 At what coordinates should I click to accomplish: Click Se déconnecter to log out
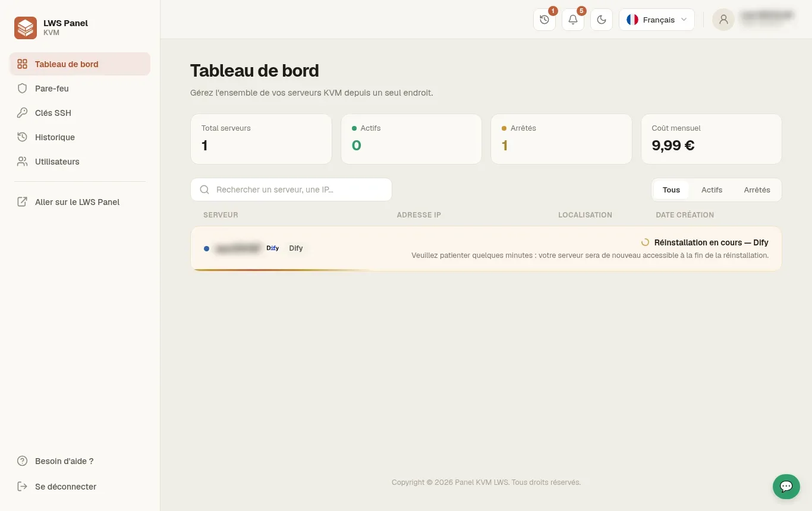pos(80,487)
